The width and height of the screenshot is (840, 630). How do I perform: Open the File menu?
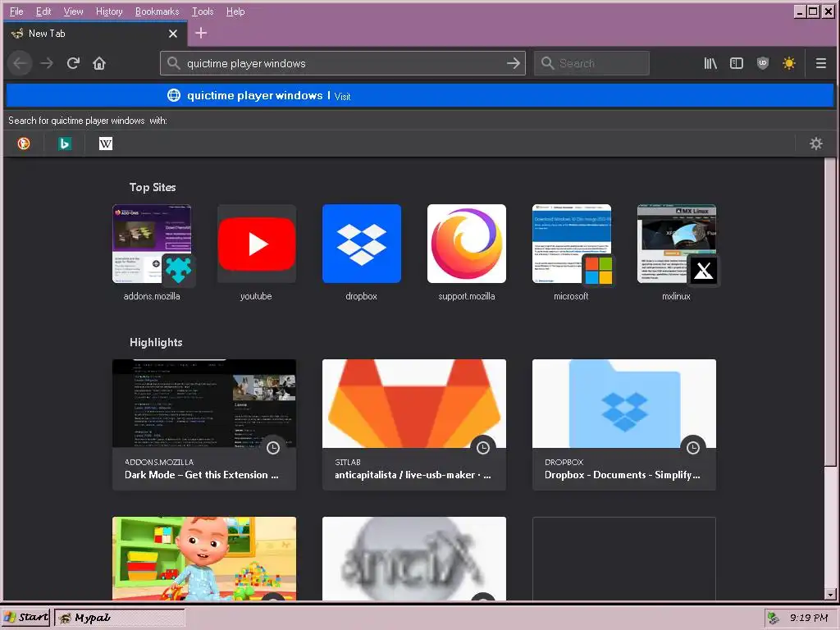(16, 11)
